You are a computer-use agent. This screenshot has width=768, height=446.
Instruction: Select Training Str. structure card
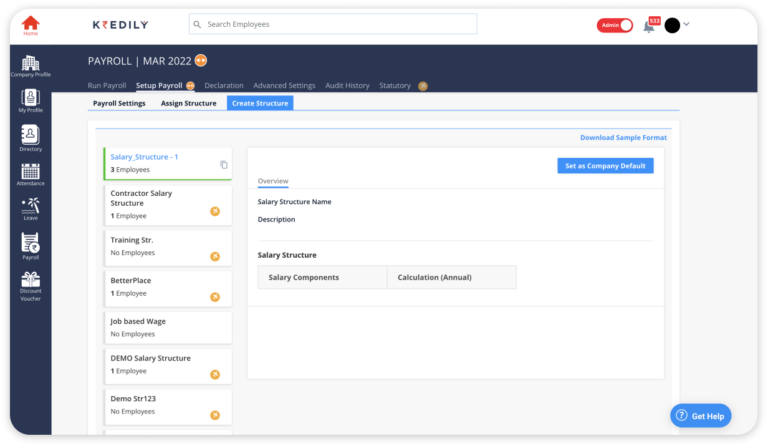[x=168, y=248]
